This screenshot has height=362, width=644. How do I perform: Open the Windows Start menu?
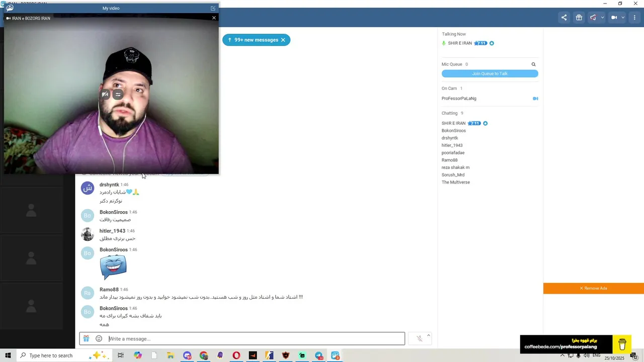click(8, 355)
